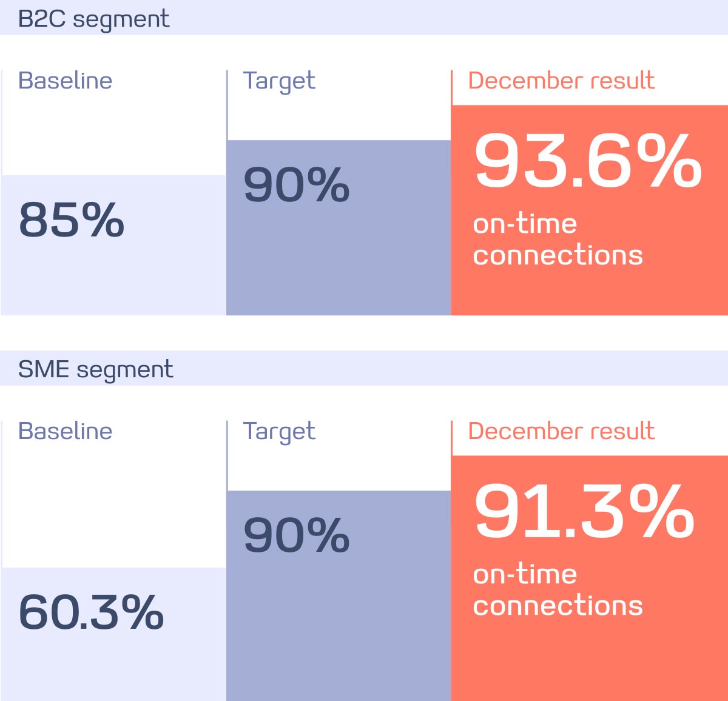Click on-time connections text below 93.6%

pos(557,240)
